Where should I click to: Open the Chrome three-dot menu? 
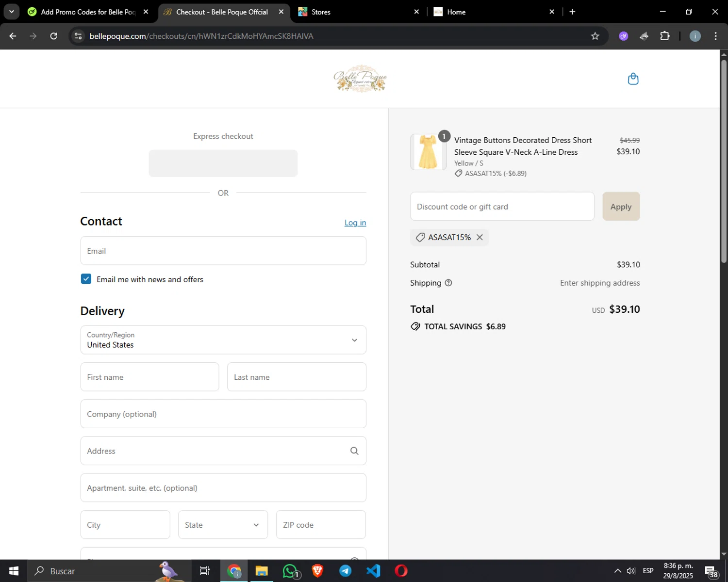pyautogui.click(x=715, y=36)
